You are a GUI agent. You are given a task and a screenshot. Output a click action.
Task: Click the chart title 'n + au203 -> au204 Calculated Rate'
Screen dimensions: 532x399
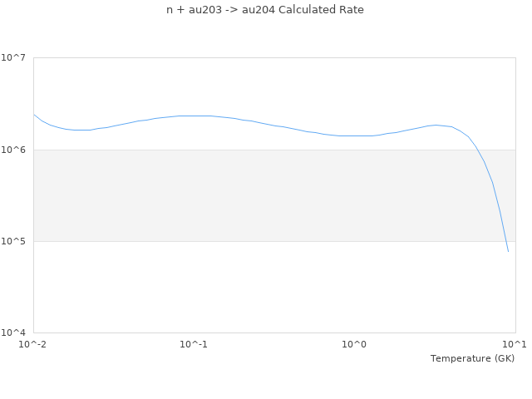tap(265, 10)
